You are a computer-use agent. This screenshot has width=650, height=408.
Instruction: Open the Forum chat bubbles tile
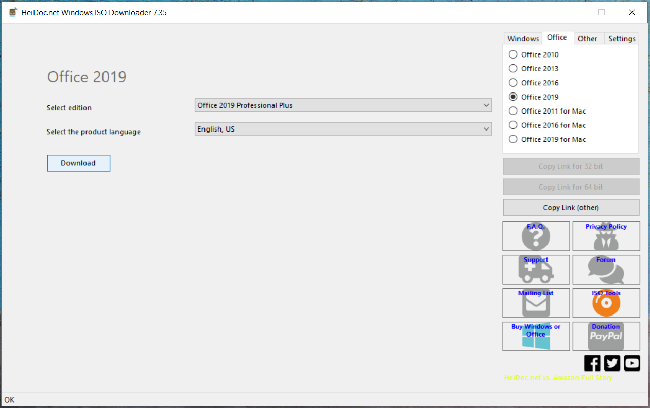pos(606,270)
